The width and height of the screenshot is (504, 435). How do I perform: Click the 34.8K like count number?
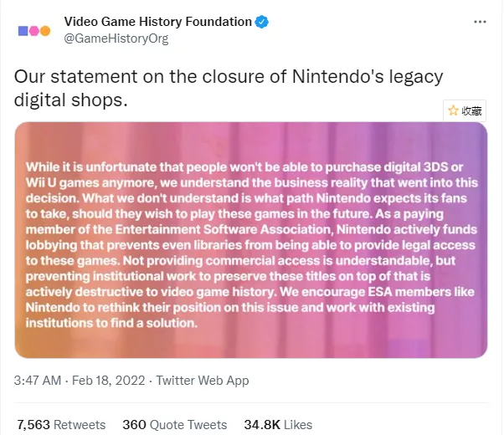pos(262,423)
